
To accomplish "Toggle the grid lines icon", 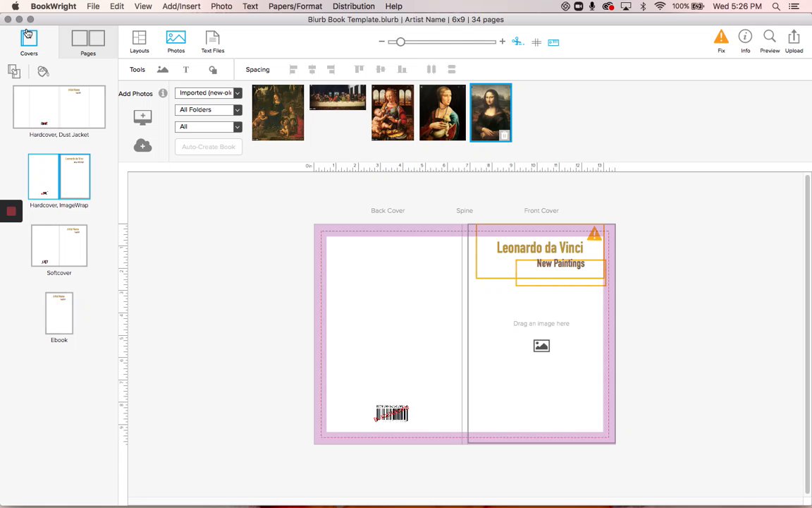I will point(536,42).
